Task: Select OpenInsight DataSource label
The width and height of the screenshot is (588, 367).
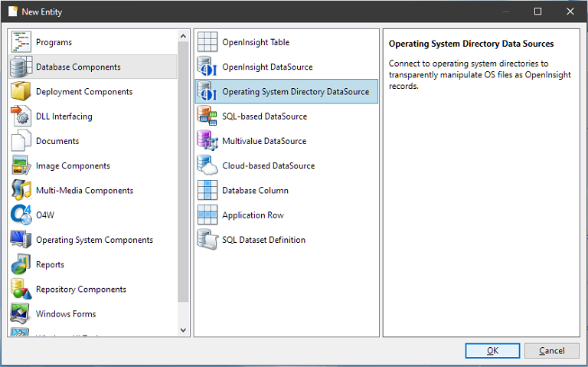Action: (x=267, y=67)
